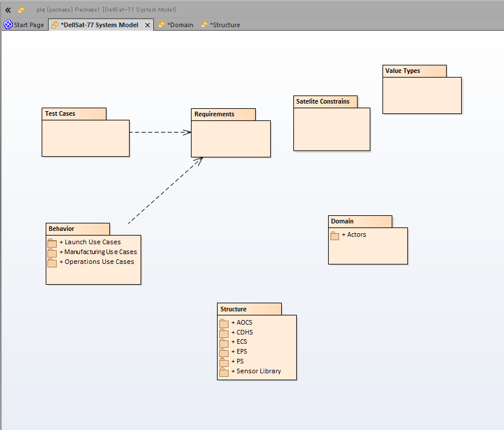
Task: Select the DellSat-77 System Model tab
Action: coord(100,25)
